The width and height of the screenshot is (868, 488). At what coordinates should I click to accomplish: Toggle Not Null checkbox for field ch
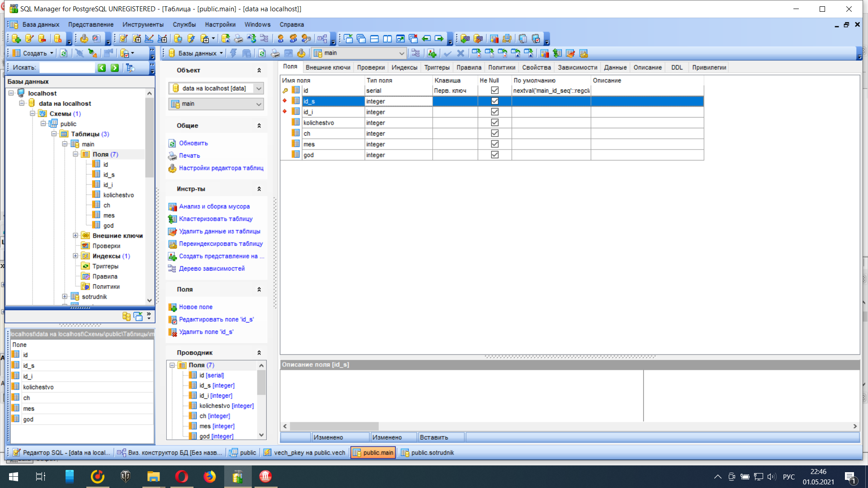click(x=495, y=133)
